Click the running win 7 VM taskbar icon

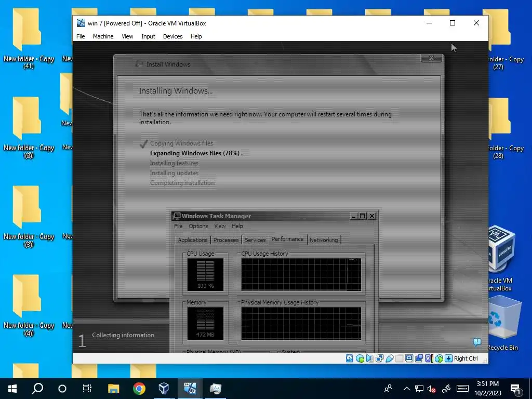190,389
